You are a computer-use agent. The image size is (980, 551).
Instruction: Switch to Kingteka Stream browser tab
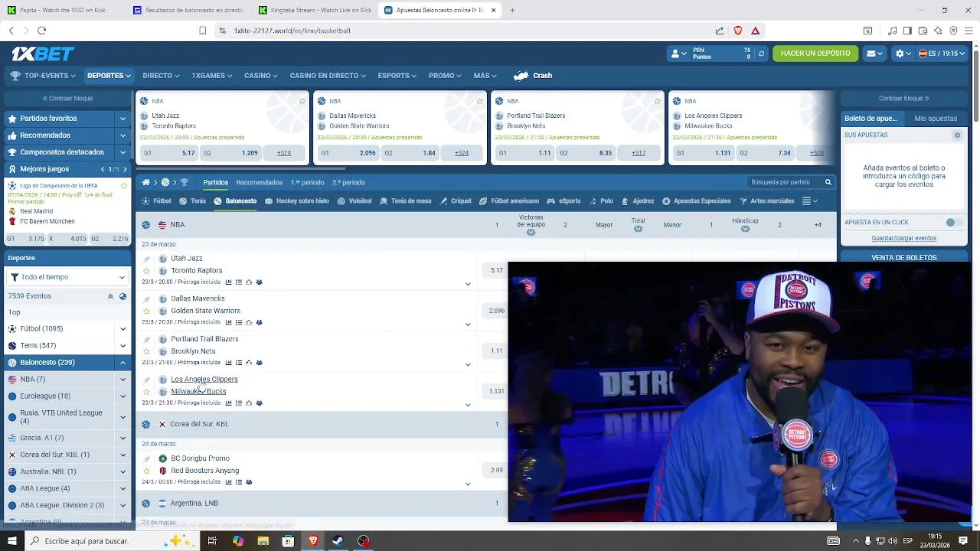coord(315,11)
